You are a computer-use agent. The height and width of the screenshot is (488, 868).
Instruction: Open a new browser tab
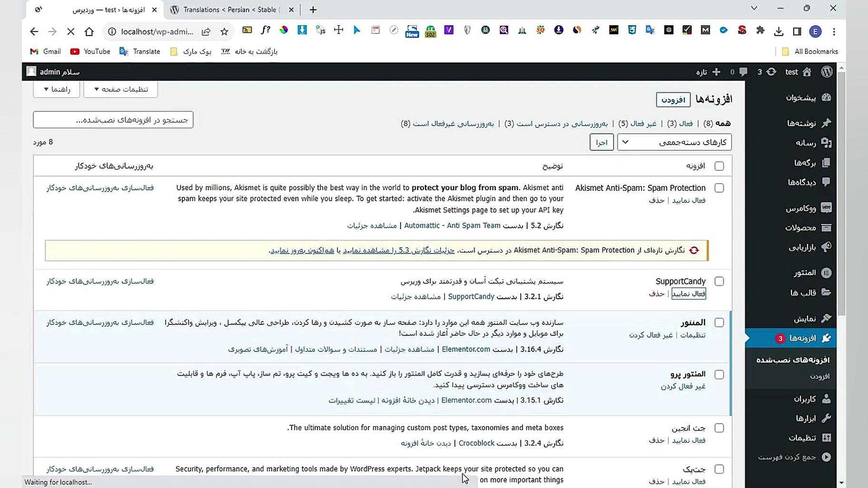[313, 10]
